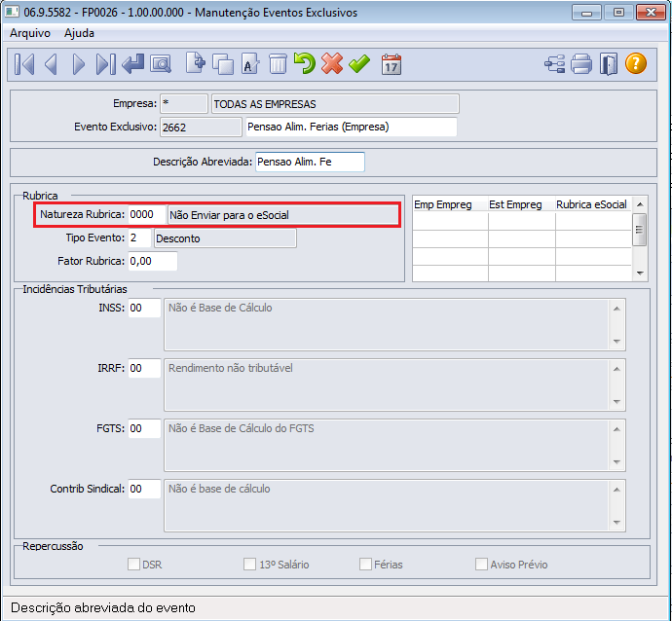Open help with question mark icon
672x621 pixels.
click(x=636, y=63)
